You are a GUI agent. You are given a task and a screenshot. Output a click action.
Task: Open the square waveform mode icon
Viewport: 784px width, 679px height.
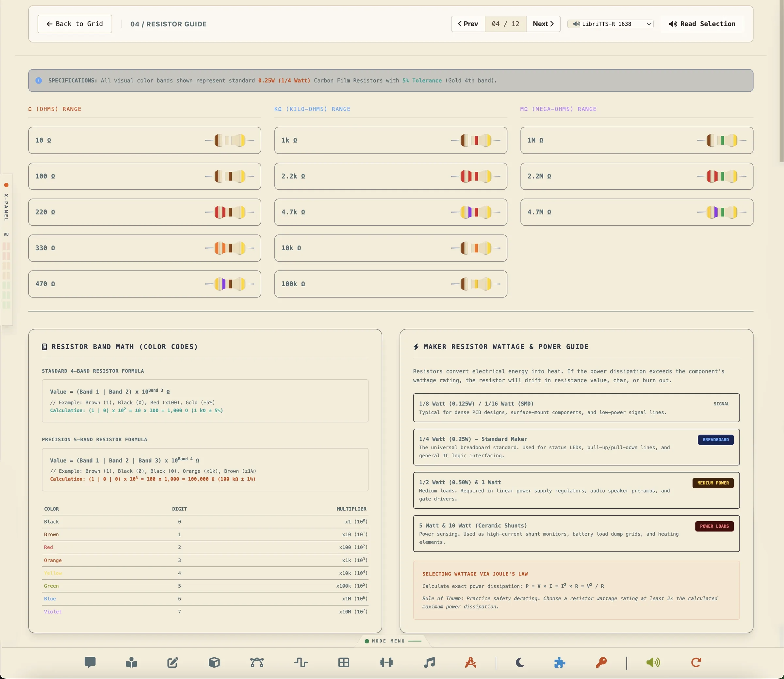coord(301,662)
